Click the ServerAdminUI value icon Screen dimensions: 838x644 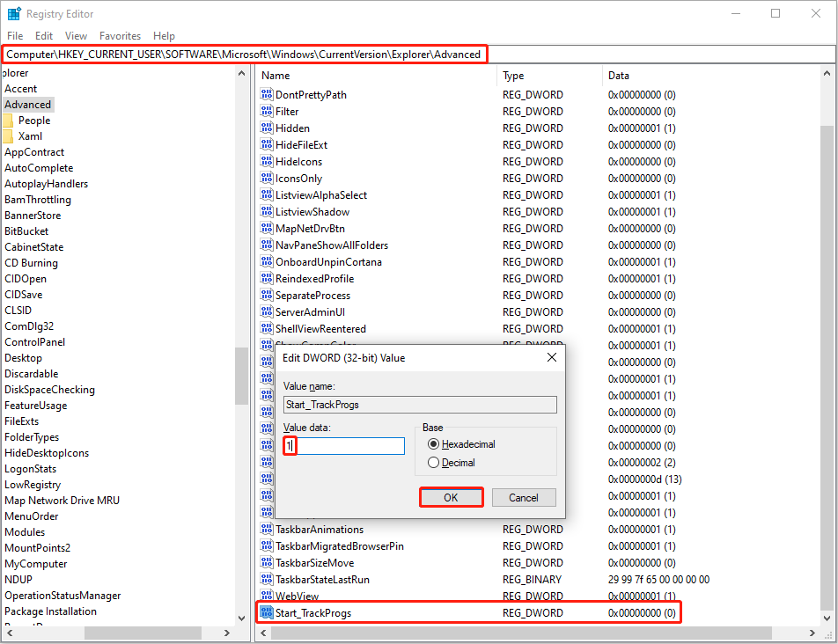tap(267, 311)
